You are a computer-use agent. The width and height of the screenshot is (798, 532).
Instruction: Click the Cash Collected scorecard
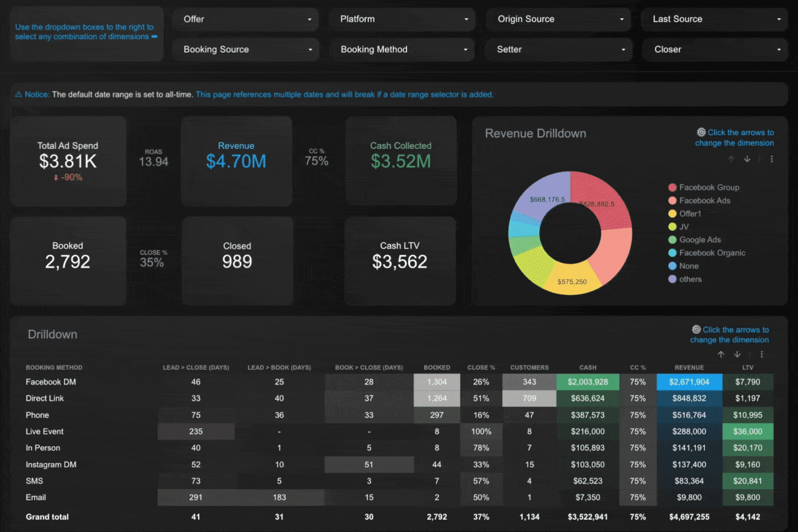[x=401, y=161]
